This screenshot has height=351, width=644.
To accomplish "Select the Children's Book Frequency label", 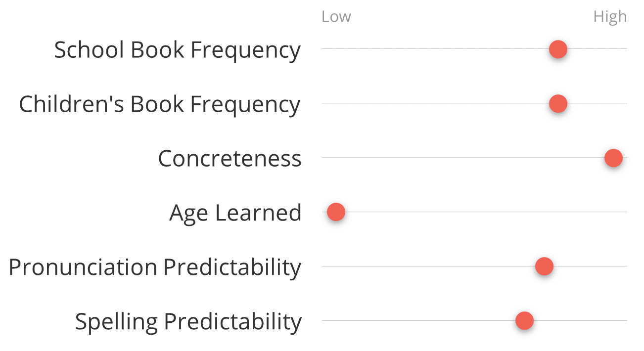I will 160,105.
